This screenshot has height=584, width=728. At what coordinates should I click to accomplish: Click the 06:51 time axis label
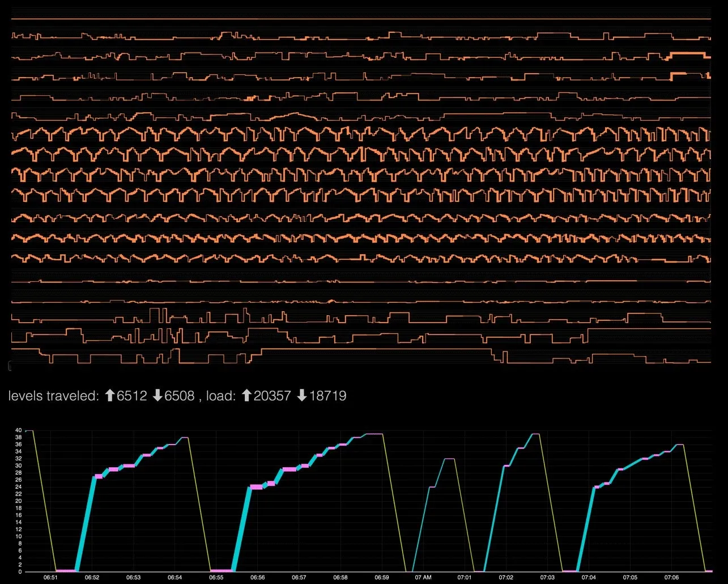coord(50,578)
